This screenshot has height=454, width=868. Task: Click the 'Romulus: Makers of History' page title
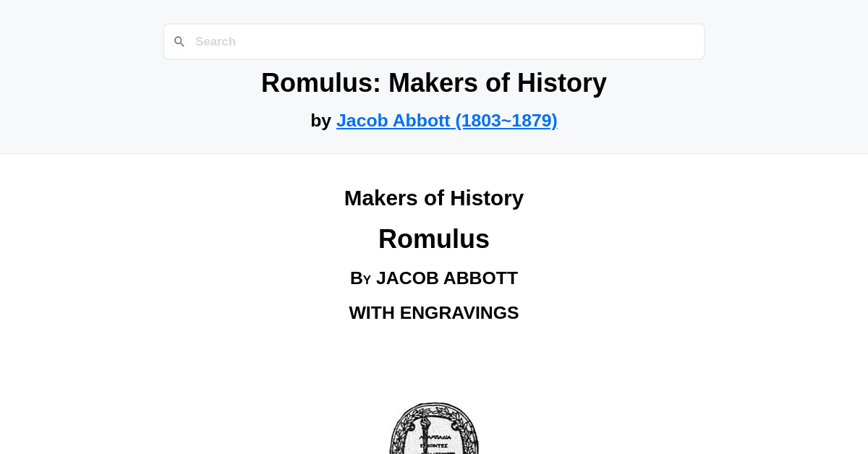point(433,82)
